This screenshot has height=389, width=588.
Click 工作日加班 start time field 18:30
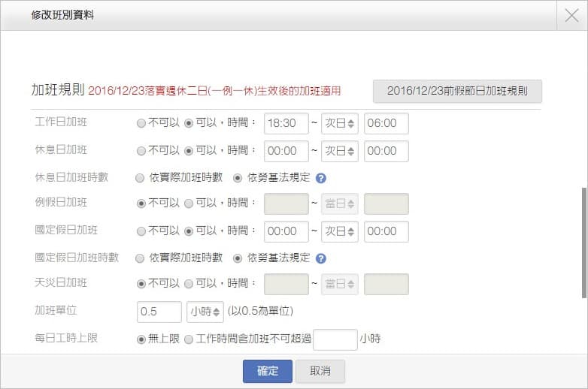pyautogui.click(x=286, y=124)
